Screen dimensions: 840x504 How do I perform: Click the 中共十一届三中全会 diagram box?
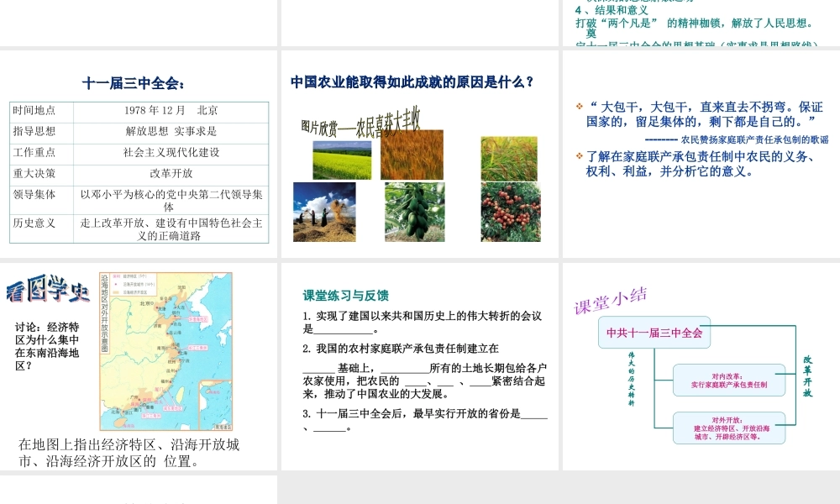coord(654,333)
